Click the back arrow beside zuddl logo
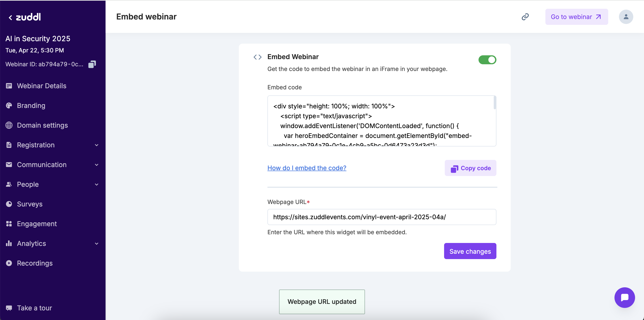 tap(10, 17)
